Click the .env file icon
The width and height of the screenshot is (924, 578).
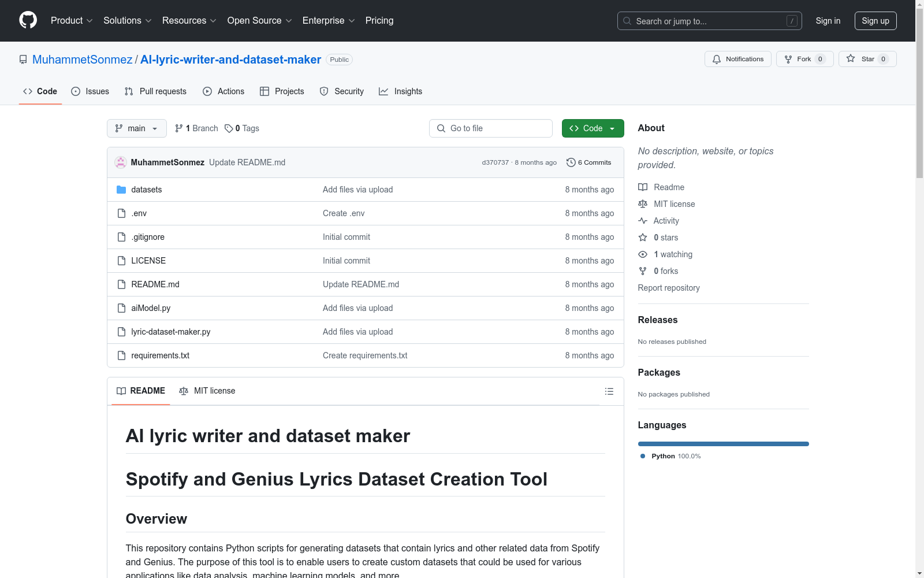pos(121,213)
